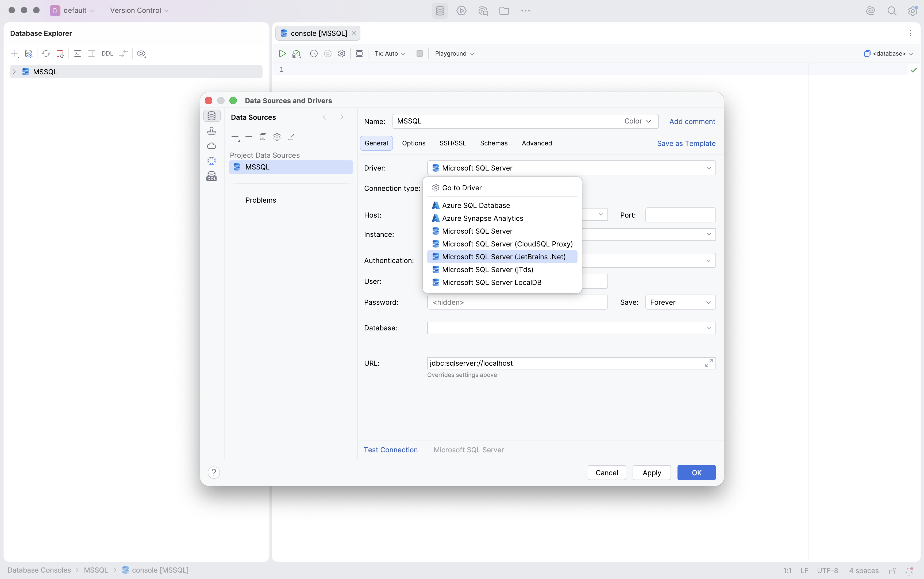Switch to the SSH/SSL tab
924x579 pixels.
[453, 143]
